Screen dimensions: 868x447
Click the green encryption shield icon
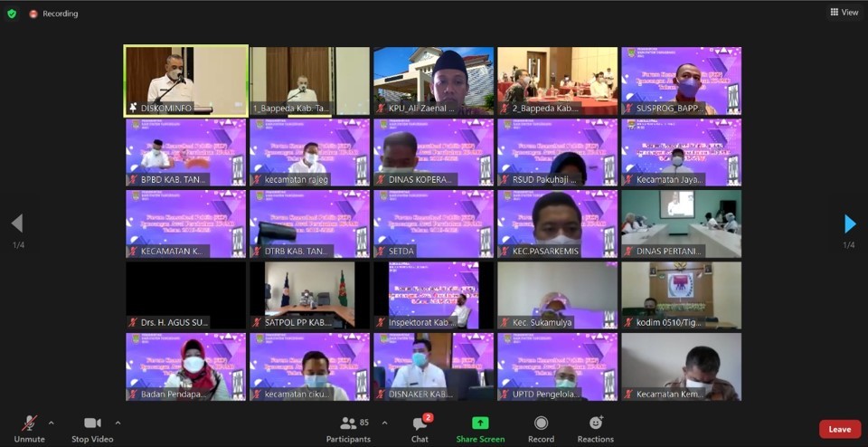[12, 14]
